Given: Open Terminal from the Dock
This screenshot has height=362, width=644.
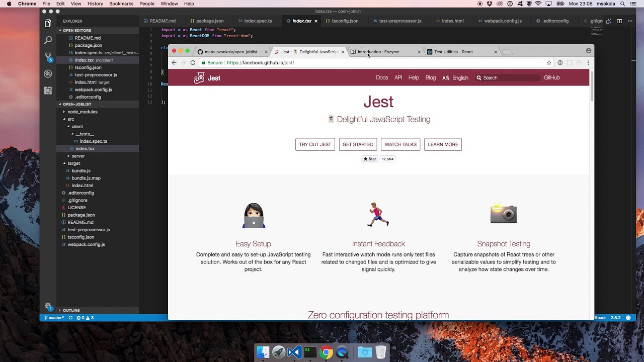Looking at the screenshot, I should [310, 352].
